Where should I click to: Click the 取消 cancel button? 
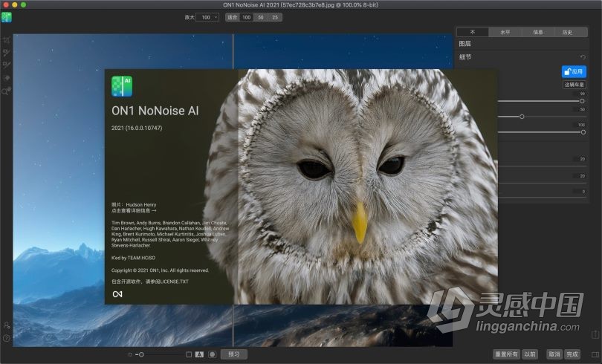click(554, 354)
